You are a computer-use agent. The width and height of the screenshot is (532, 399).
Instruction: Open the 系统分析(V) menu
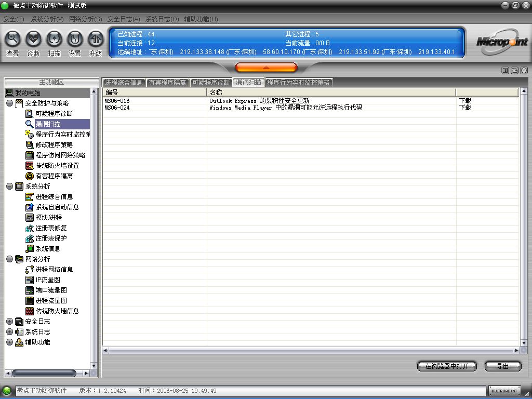(x=47, y=19)
